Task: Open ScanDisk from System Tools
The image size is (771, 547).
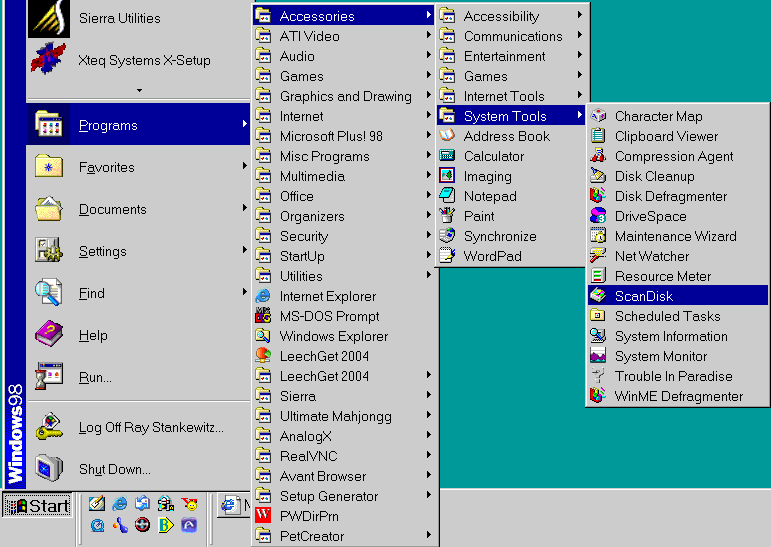Action: pyautogui.click(x=678, y=296)
